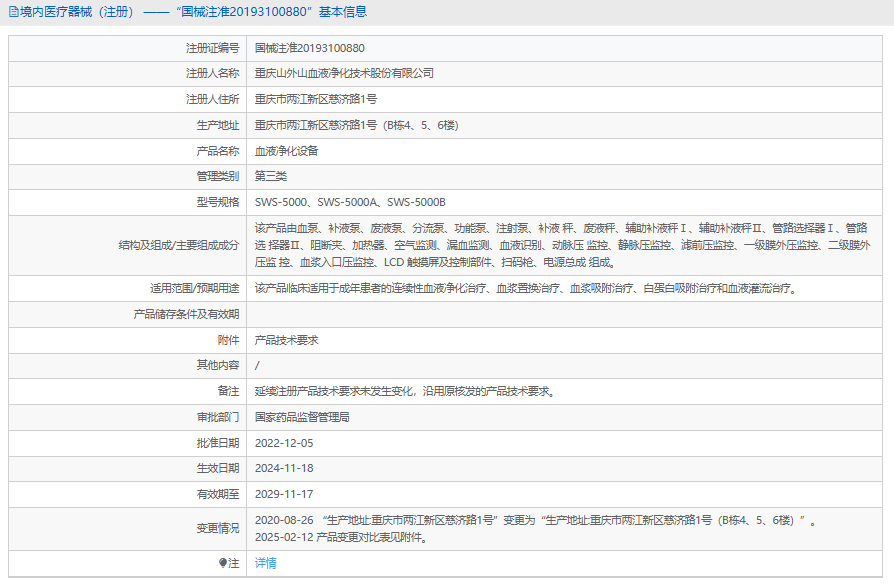Click the model spec SWS-5000 value
Viewport: 894px width, 584px height.
pyautogui.click(x=350, y=202)
